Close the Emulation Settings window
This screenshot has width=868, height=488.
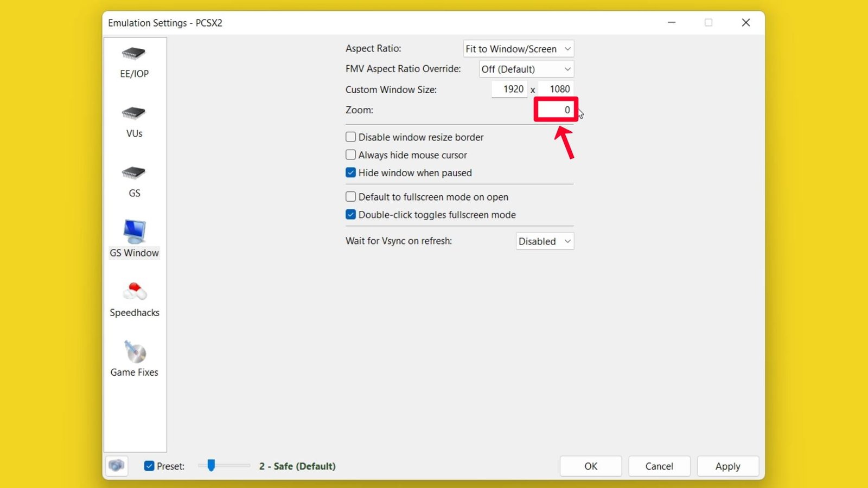click(746, 22)
